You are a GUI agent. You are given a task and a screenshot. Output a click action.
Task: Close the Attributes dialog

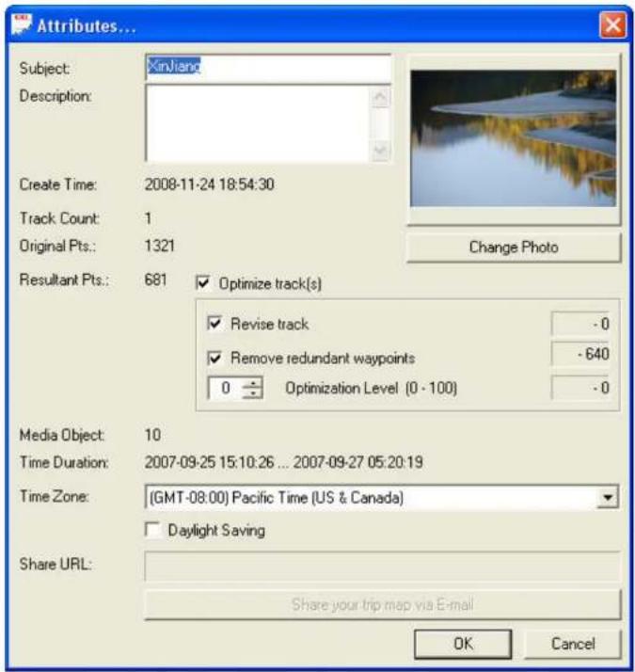[612, 24]
